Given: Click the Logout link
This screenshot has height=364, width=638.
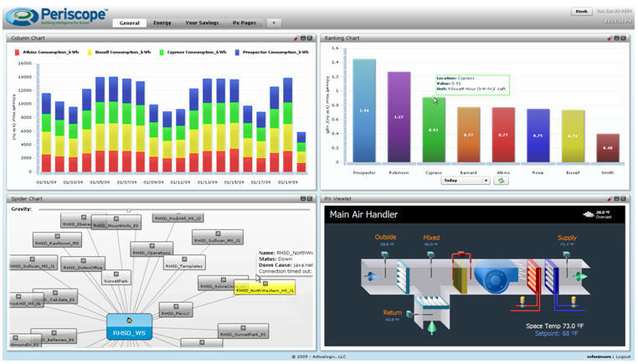Looking at the screenshot, I should click(623, 356).
